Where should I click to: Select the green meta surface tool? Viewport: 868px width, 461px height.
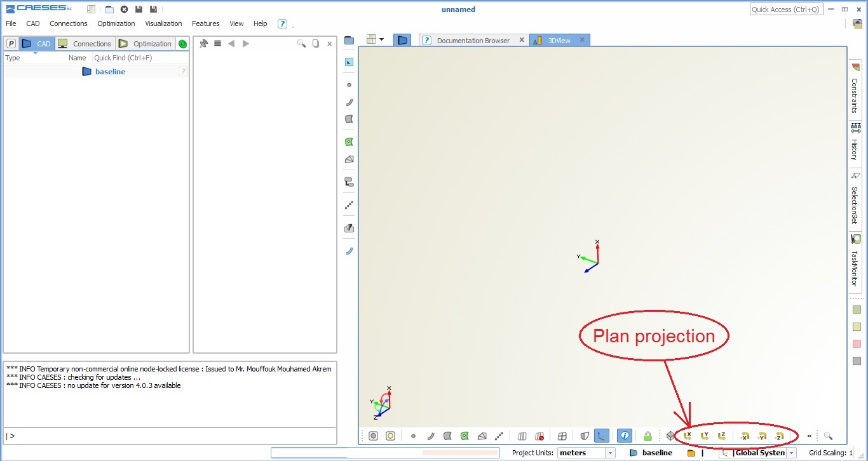tap(349, 142)
